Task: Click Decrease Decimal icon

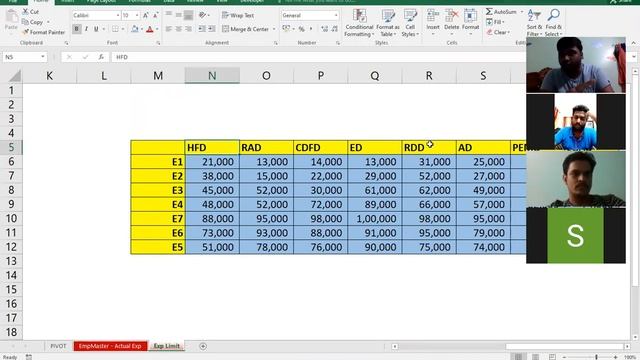Action: click(335, 29)
